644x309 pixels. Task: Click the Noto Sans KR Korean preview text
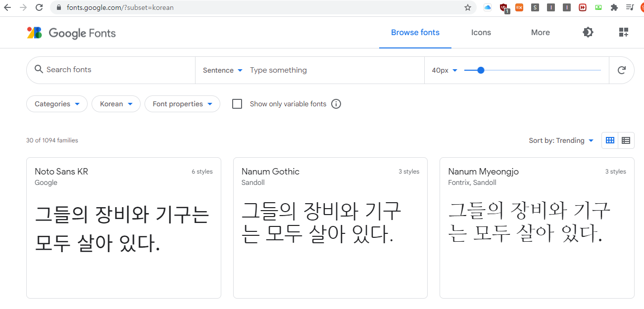click(x=122, y=229)
